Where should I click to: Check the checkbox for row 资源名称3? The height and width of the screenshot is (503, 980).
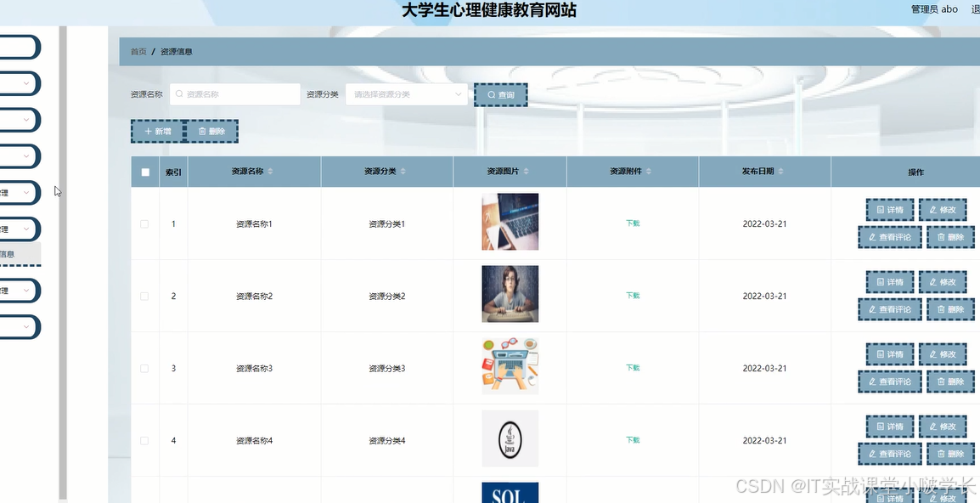(x=144, y=369)
